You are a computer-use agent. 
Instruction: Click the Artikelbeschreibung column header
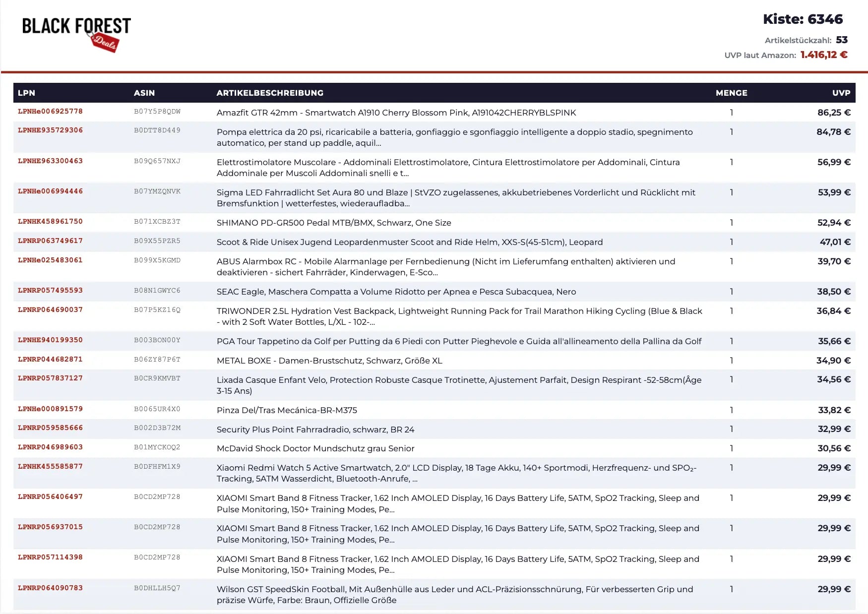pos(270,93)
